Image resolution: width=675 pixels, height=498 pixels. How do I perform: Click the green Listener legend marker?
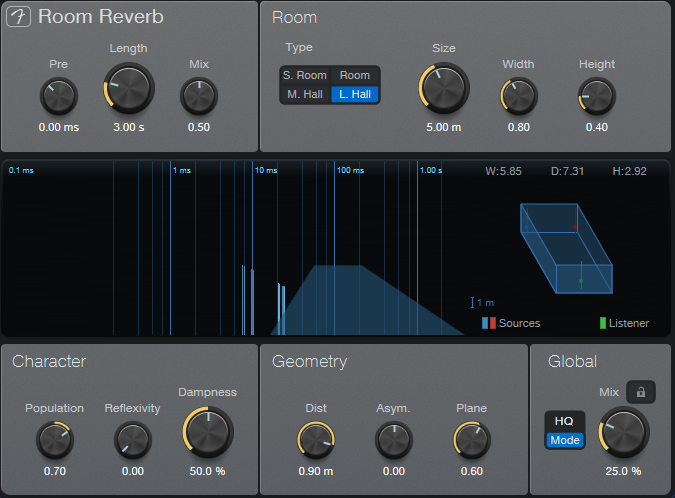tap(602, 323)
